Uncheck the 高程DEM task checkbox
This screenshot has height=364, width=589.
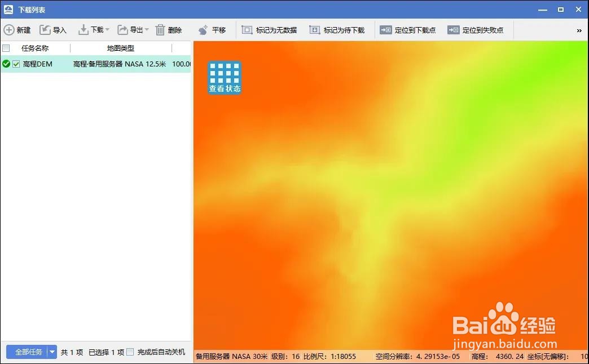(x=16, y=64)
